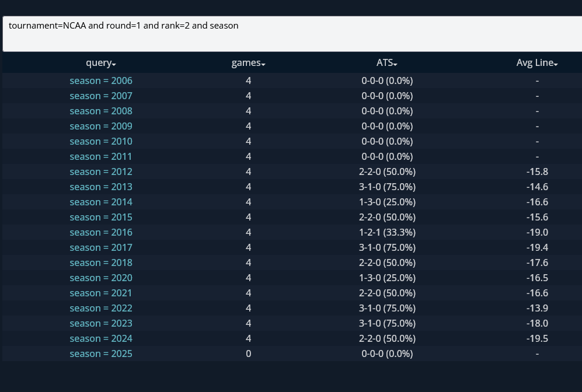The width and height of the screenshot is (582, 392).
Task: Open the season = 2017 link
Action: pos(101,248)
